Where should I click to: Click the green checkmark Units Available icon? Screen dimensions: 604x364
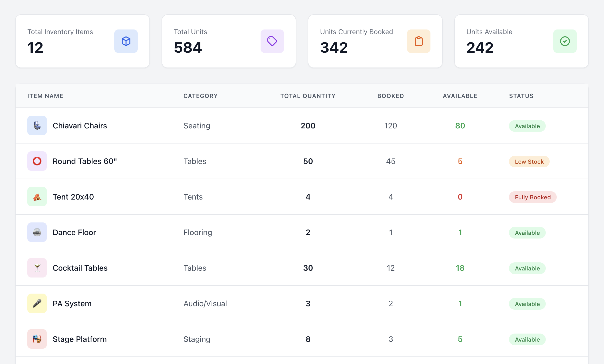coord(565,41)
